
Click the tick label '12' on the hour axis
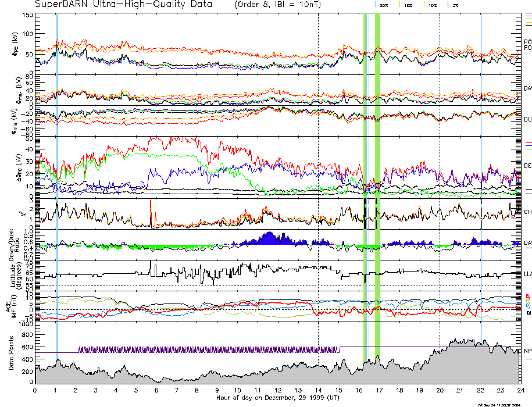click(278, 390)
